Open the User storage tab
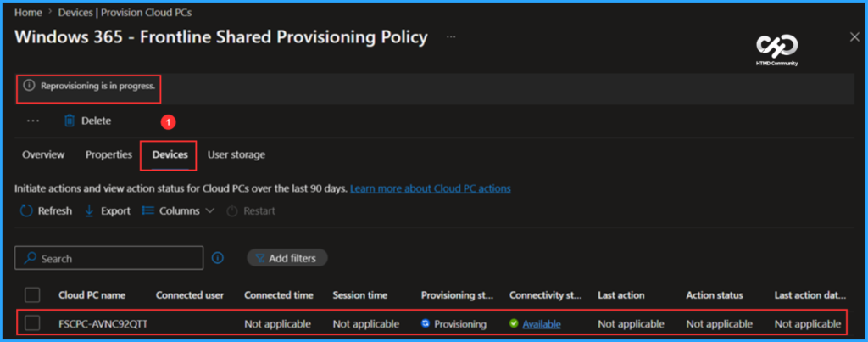The height and width of the screenshot is (342, 868). [236, 154]
